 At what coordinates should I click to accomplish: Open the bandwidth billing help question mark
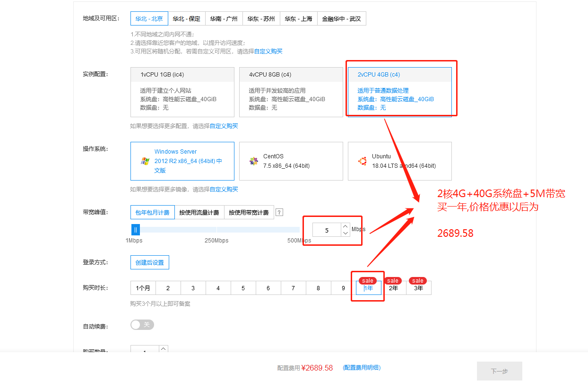[x=279, y=212]
